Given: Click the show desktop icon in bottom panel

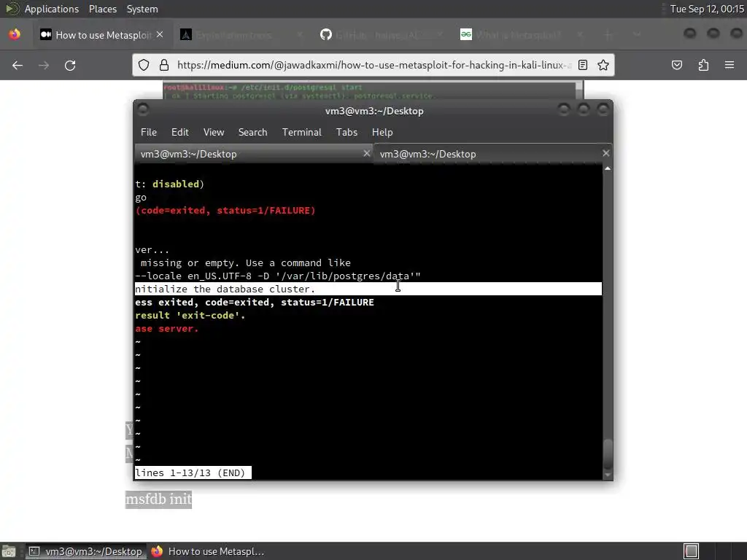Looking at the screenshot, I should (x=9, y=551).
